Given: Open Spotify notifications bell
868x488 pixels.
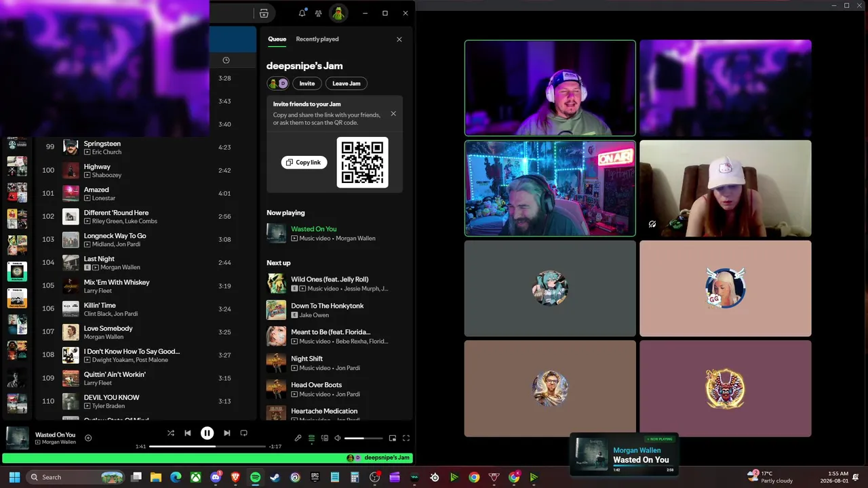Looking at the screenshot, I should pos(302,13).
